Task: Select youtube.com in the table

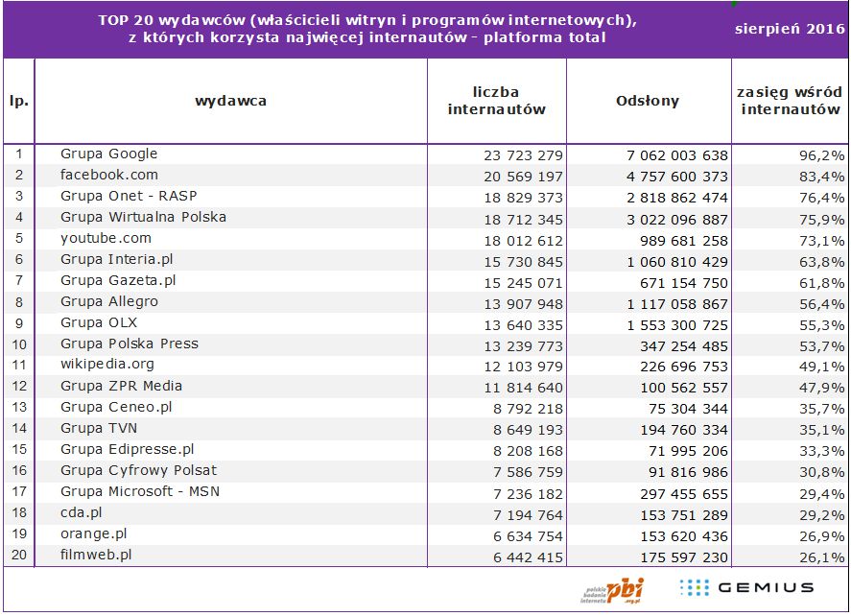Action: pos(106,238)
